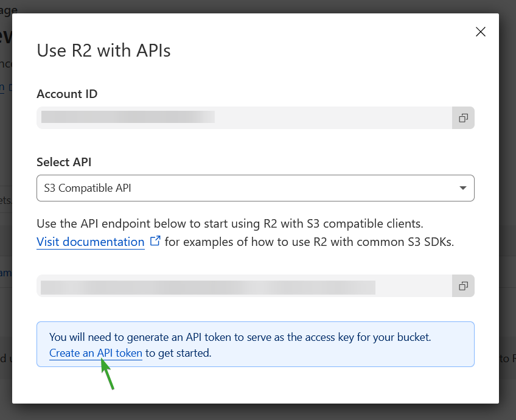Click the Select API label

click(x=64, y=162)
